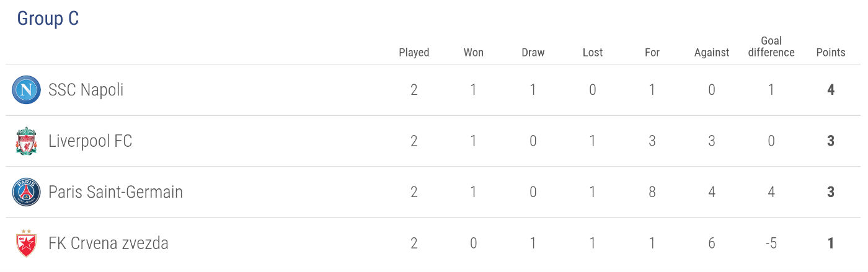
Task: Open the FK Crvena zvezda team link
Action: [x=108, y=243]
